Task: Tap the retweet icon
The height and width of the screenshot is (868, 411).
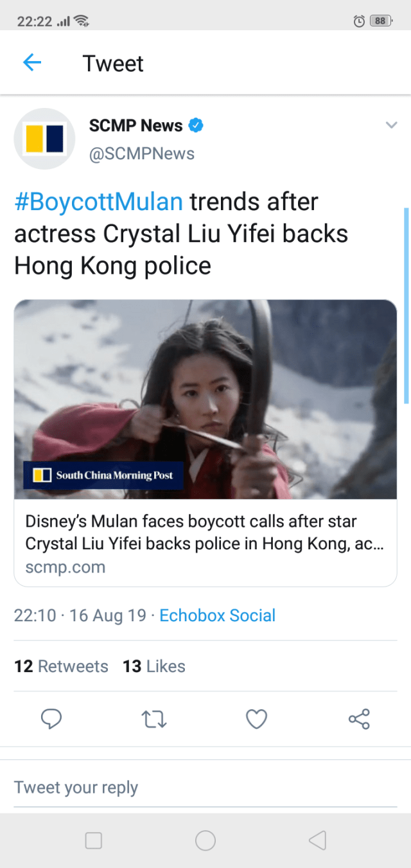Action: click(154, 719)
